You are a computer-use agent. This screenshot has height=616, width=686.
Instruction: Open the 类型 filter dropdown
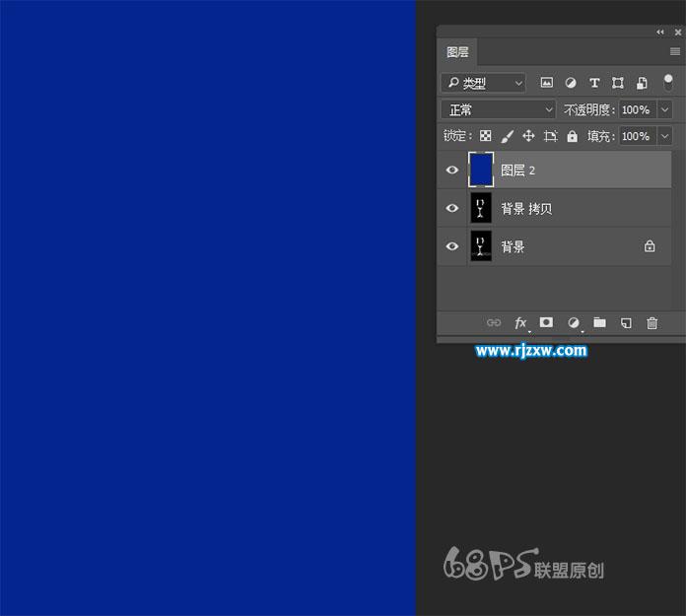483,83
